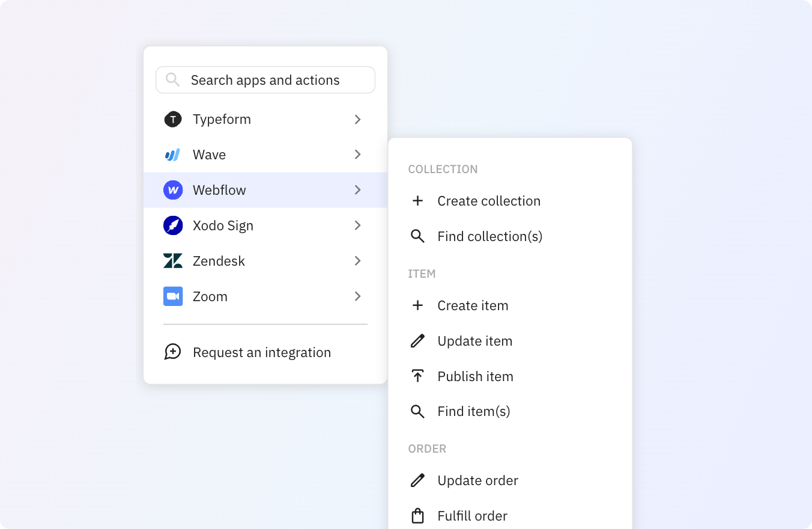
Task: Click the Request an integration chat icon
Action: click(173, 352)
